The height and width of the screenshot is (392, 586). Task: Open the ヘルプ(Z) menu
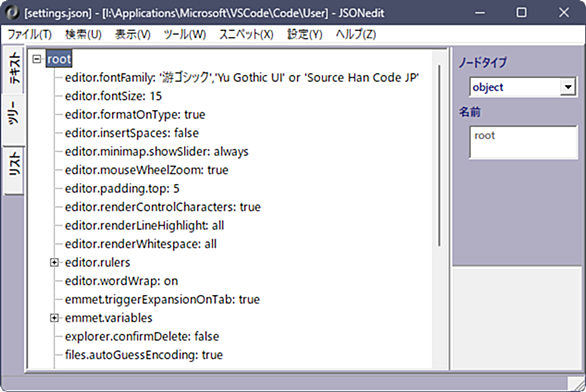point(356,34)
